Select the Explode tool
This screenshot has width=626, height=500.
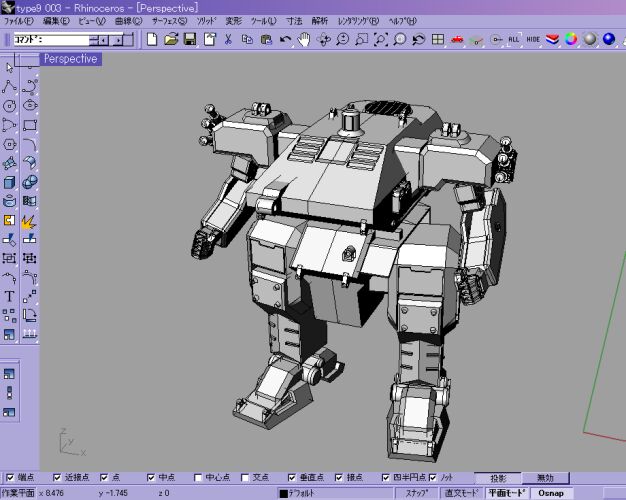tap(29, 222)
